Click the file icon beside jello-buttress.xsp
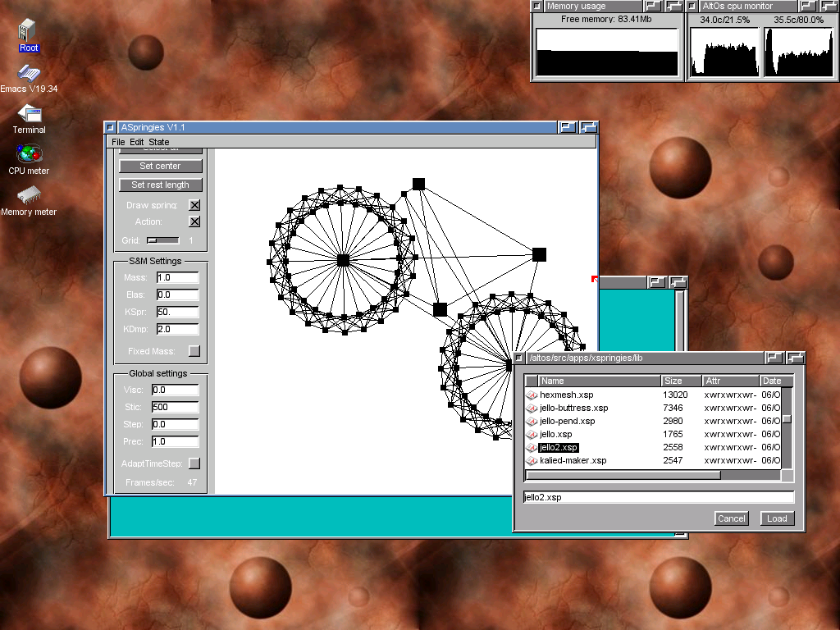This screenshot has height=630, width=840. (532, 409)
